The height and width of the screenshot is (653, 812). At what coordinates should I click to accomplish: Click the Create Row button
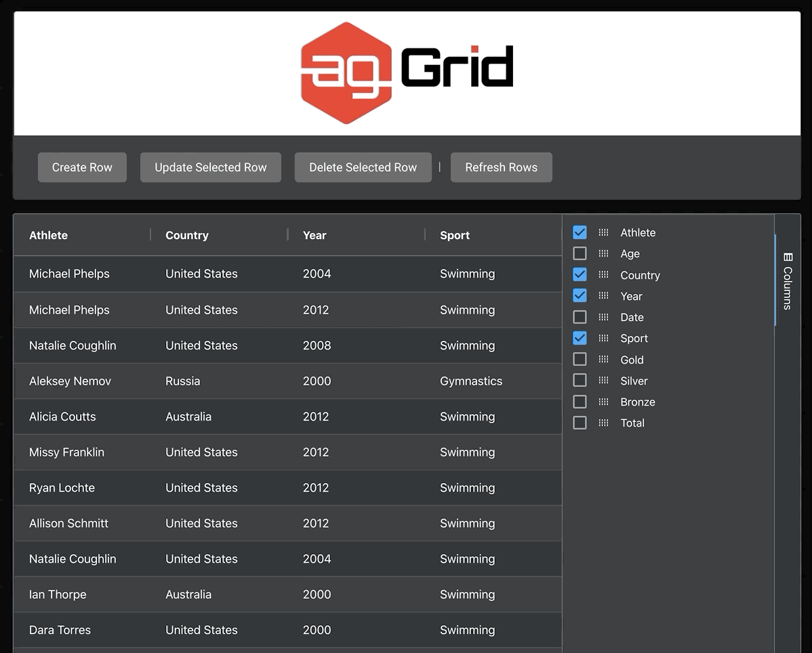82,167
